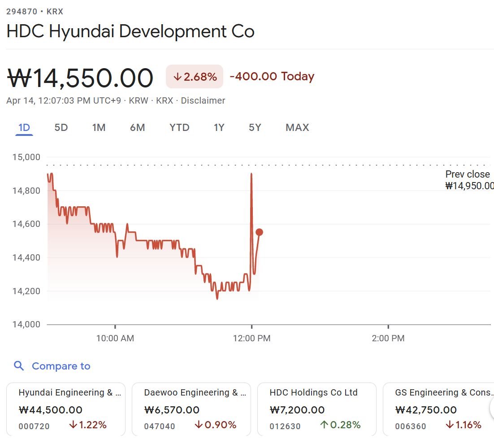The width and height of the screenshot is (494, 448).
Task: Click the Compare to link
Action: [61, 366]
